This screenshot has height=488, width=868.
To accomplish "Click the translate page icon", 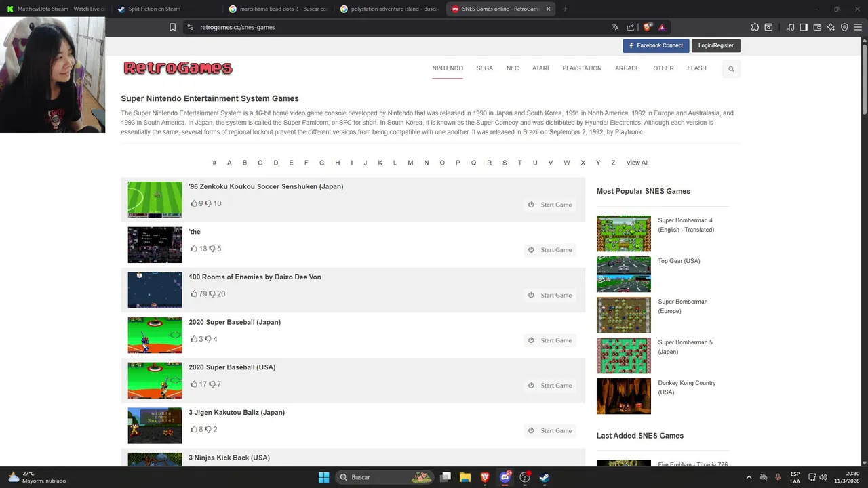I will pyautogui.click(x=615, y=27).
